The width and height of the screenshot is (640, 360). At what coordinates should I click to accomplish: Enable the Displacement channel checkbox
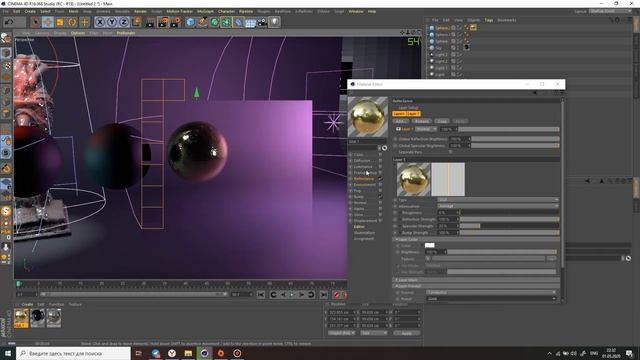tap(380, 220)
